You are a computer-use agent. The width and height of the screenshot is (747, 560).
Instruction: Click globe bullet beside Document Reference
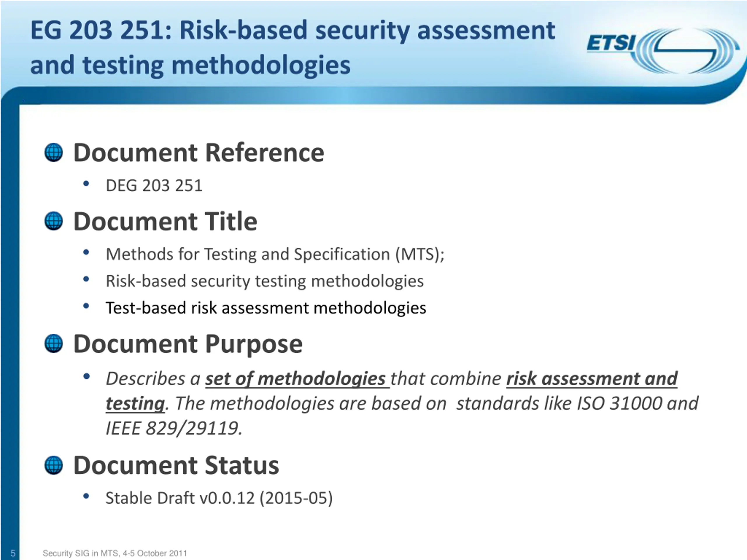[54, 153]
